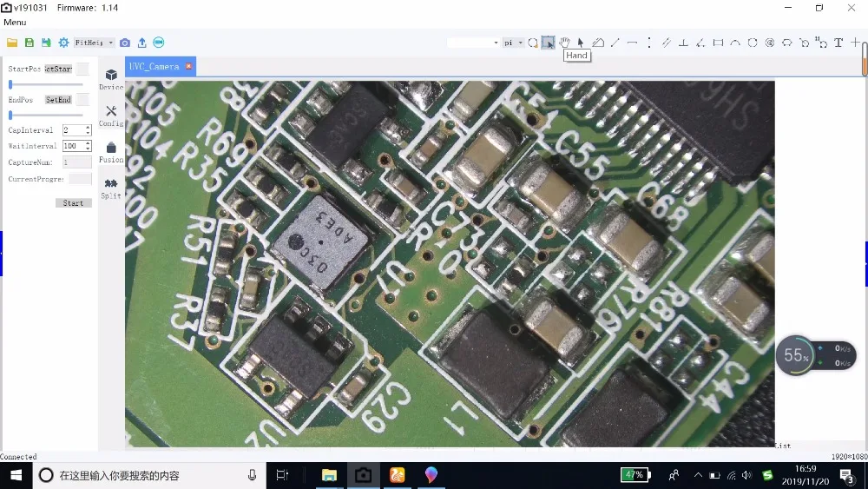Open the Fusion side panel
The width and height of the screenshot is (868, 489).
coord(111,152)
